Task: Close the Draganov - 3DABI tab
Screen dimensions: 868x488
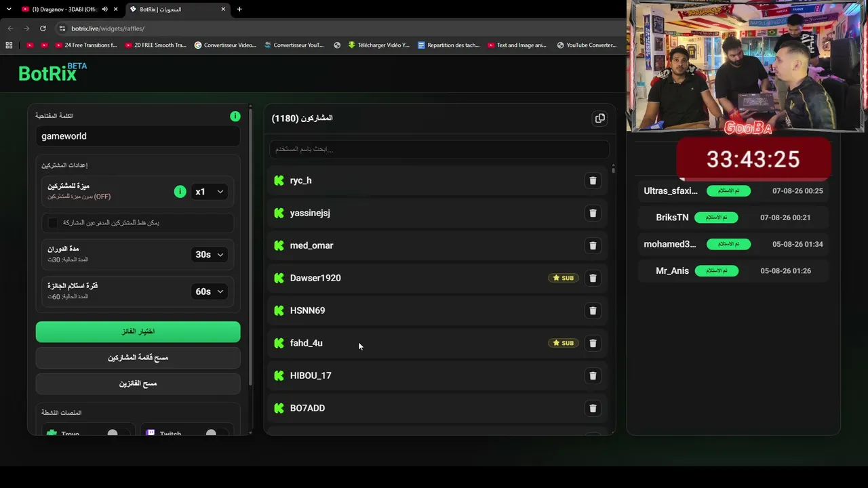Action: click(116, 9)
